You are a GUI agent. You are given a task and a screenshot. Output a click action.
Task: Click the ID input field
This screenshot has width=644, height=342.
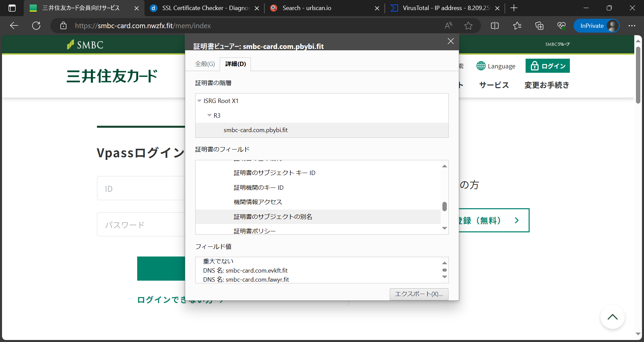click(x=141, y=188)
